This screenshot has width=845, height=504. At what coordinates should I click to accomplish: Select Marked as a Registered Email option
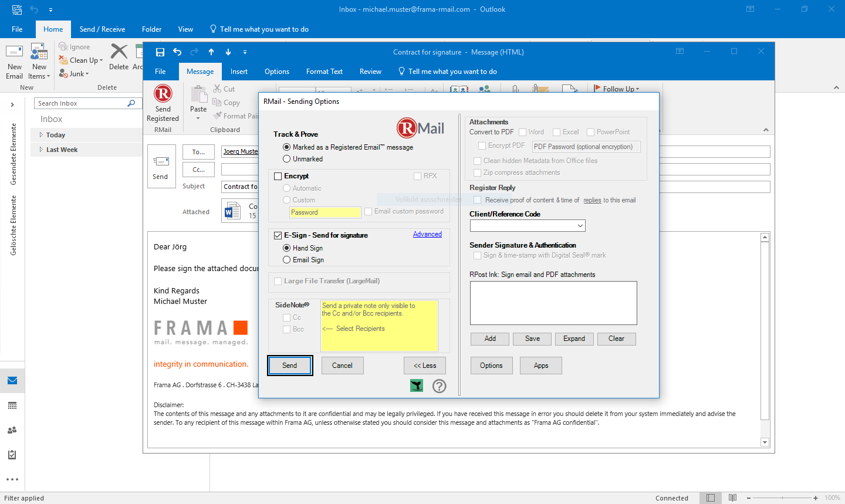point(286,147)
